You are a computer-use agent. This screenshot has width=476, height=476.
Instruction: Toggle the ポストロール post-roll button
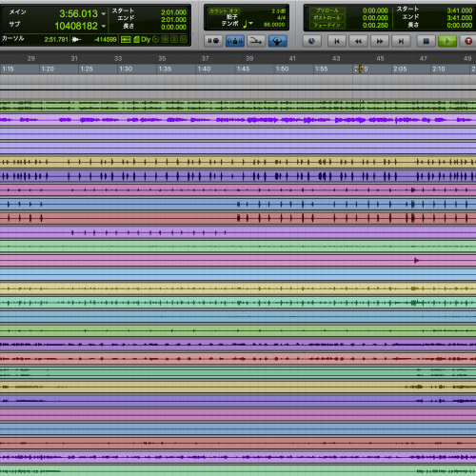327,18
